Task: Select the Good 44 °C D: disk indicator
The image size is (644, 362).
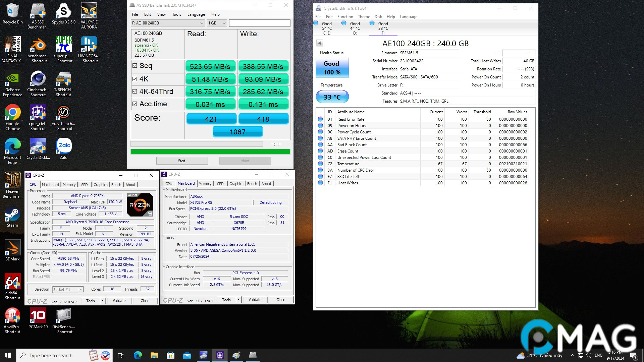Action: click(355, 28)
